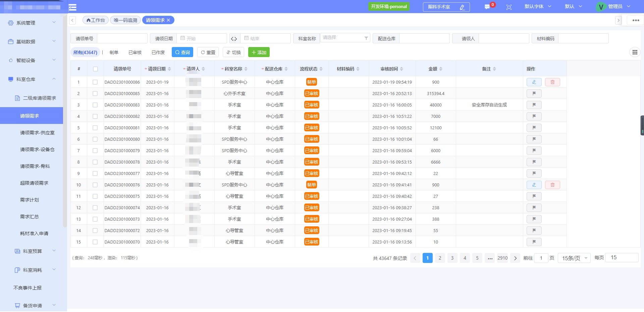Image resolution: width=644 pixels, height=312 pixels.
Task: Click the date range swap icon
Action: point(234,39)
